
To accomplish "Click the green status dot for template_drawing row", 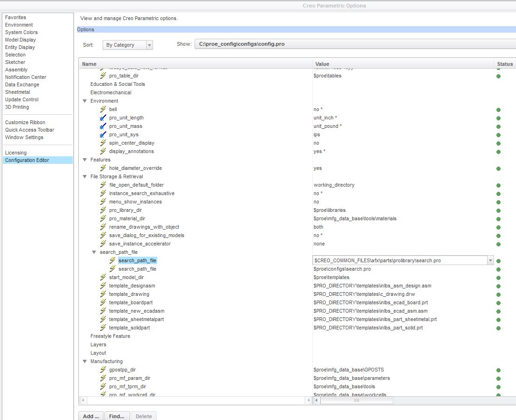I will pos(498,294).
